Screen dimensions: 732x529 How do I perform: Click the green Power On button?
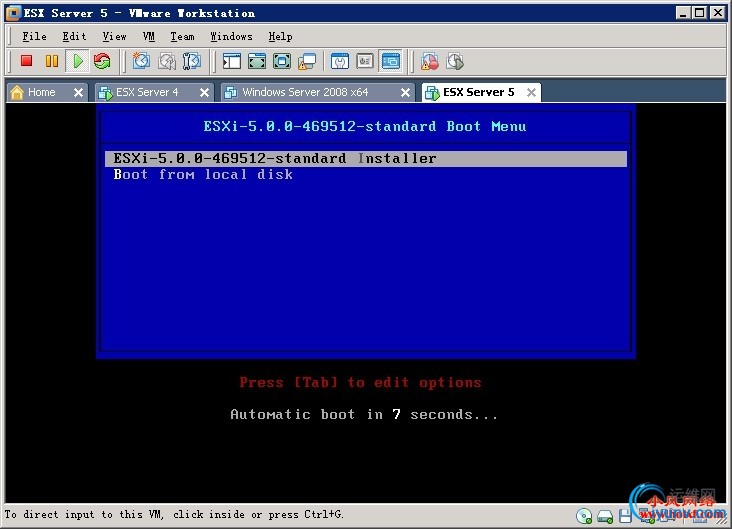pos(77,61)
